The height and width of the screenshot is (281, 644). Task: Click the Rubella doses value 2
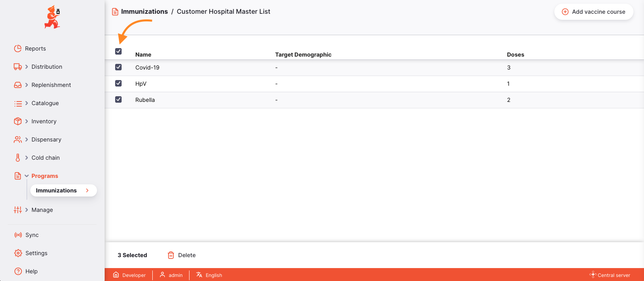(509, 100)
